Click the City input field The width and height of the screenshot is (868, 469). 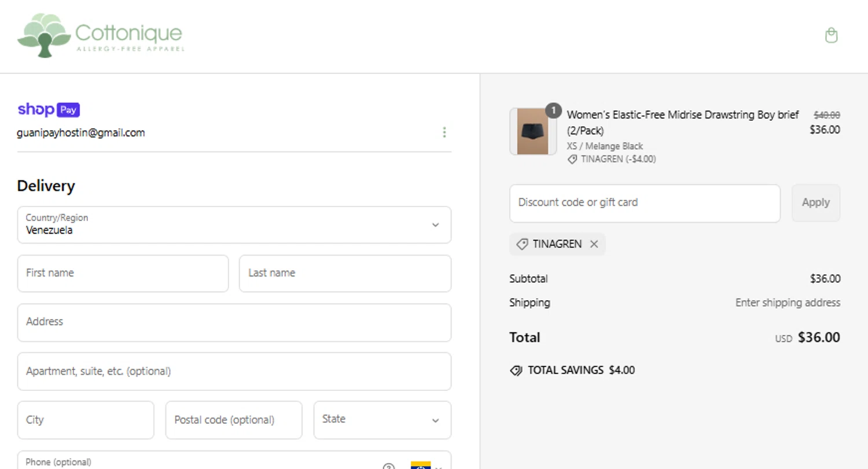click(x=86, y=420)
